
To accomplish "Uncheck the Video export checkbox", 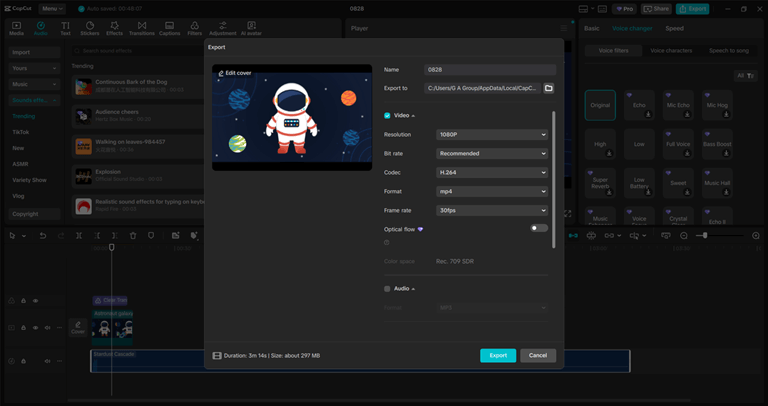I will [x=387, y=116].
